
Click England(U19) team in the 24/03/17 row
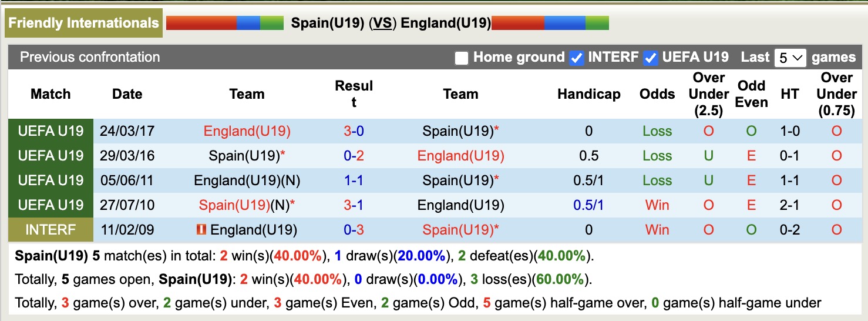(x=247, y=131)
